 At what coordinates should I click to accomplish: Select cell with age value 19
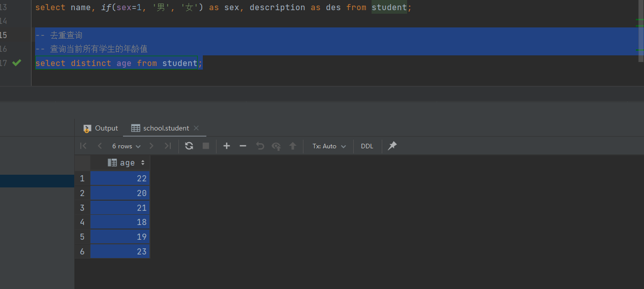click(120, 237)
